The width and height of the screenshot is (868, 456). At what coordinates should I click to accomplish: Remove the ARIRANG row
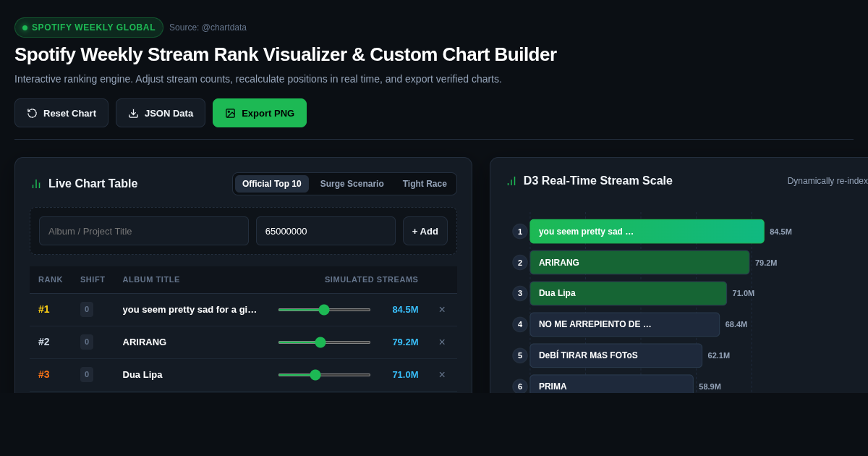[x=442, y=342]
